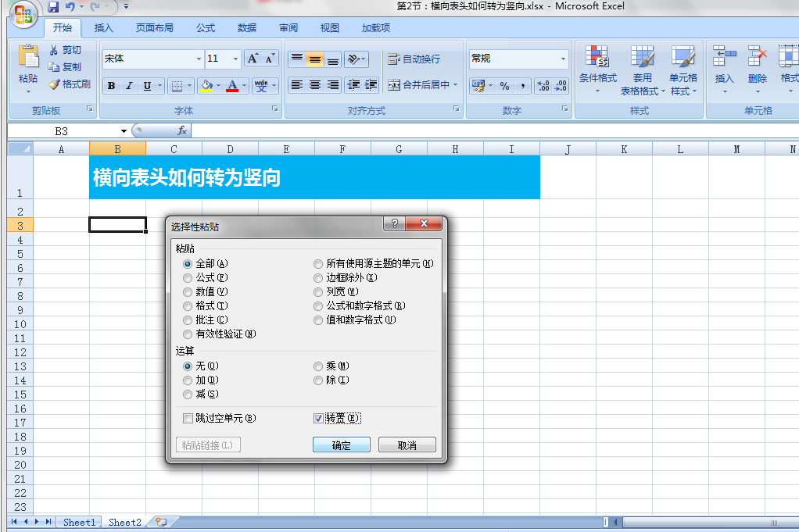The width and height of the screenshot is (799, 532).
Task: Expand the Name Box dropdown arrow
Action: pyautogui.click(x=124, y=131)
